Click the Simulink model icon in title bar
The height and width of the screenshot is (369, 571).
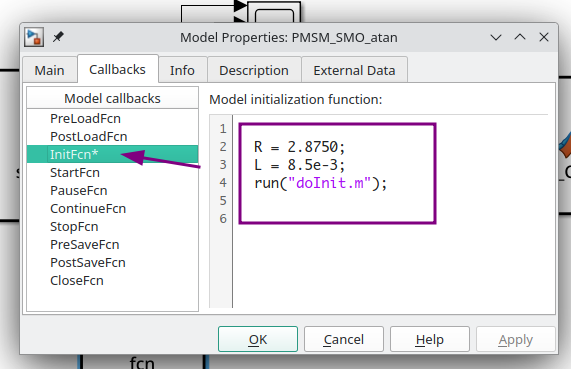34,37
